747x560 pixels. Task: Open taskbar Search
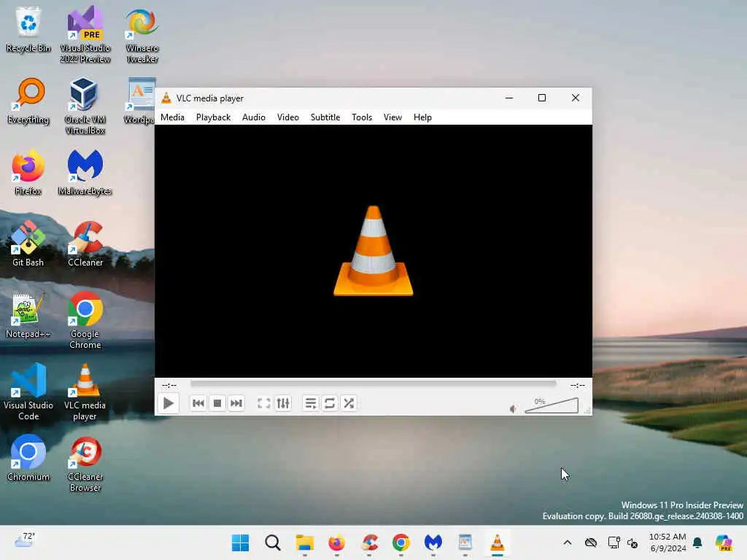click(x=273, y=542)
